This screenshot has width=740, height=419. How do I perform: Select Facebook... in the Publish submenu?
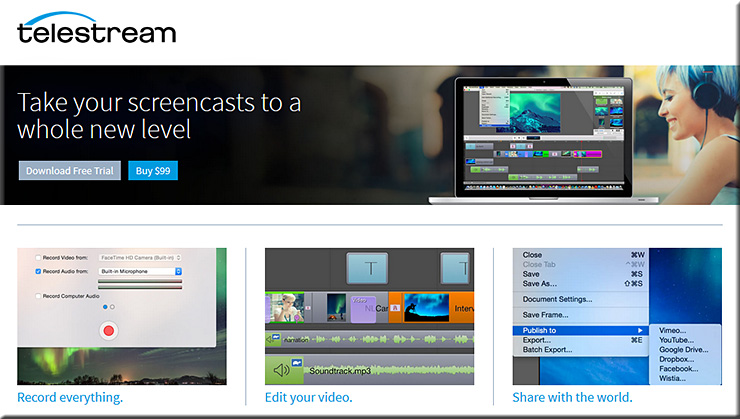[x=679, y=369]
